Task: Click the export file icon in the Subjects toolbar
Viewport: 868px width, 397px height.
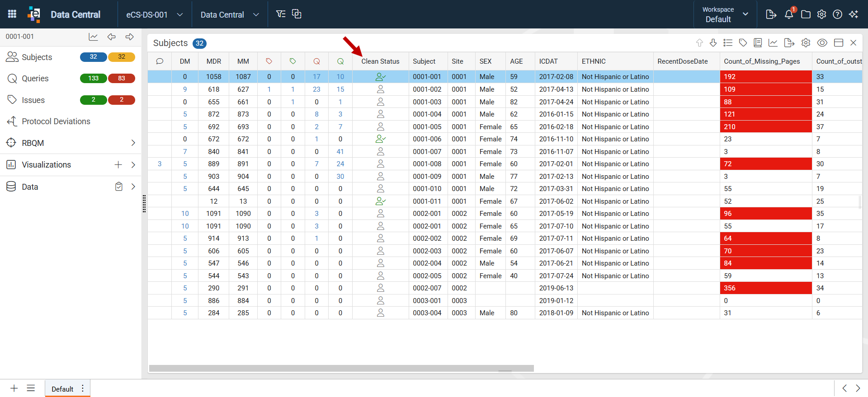Action: pyautogui.click(x=789, y=43)
